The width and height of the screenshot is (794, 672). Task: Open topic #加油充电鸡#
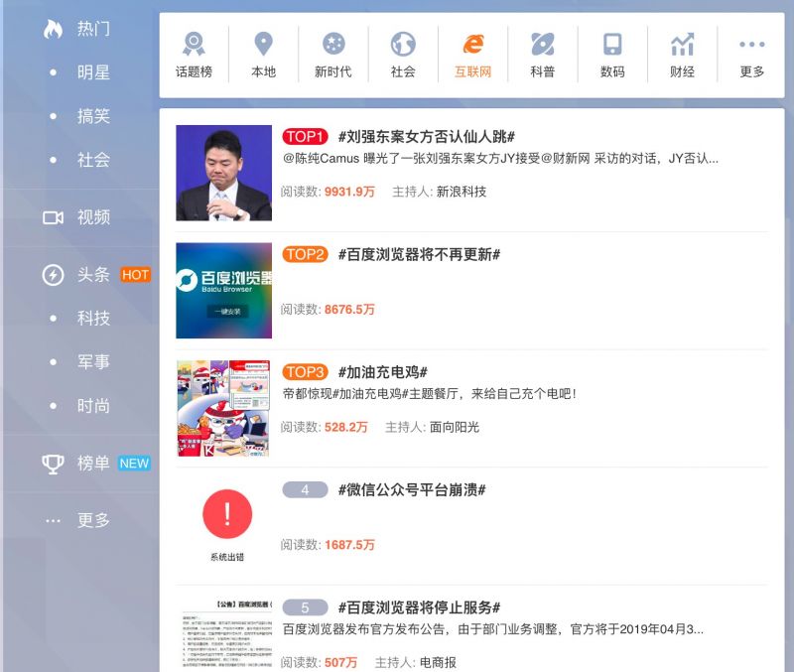[x=383, y=372]
